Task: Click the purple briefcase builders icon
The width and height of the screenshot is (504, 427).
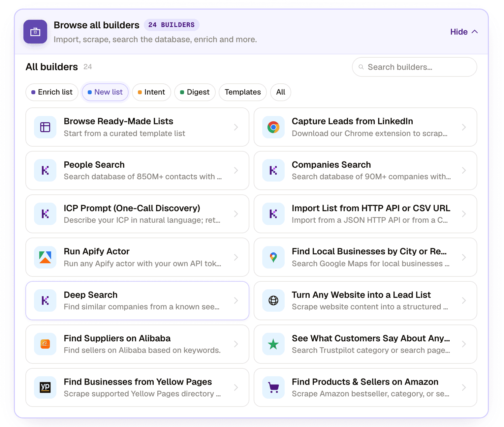Action: point(35,32)
